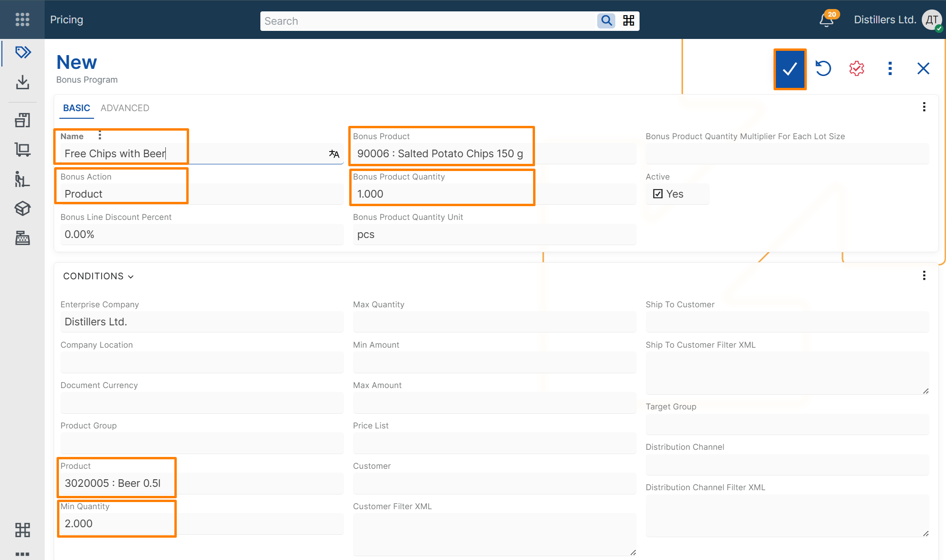
Task: Click the New page heading
Action: pos(76,62)
